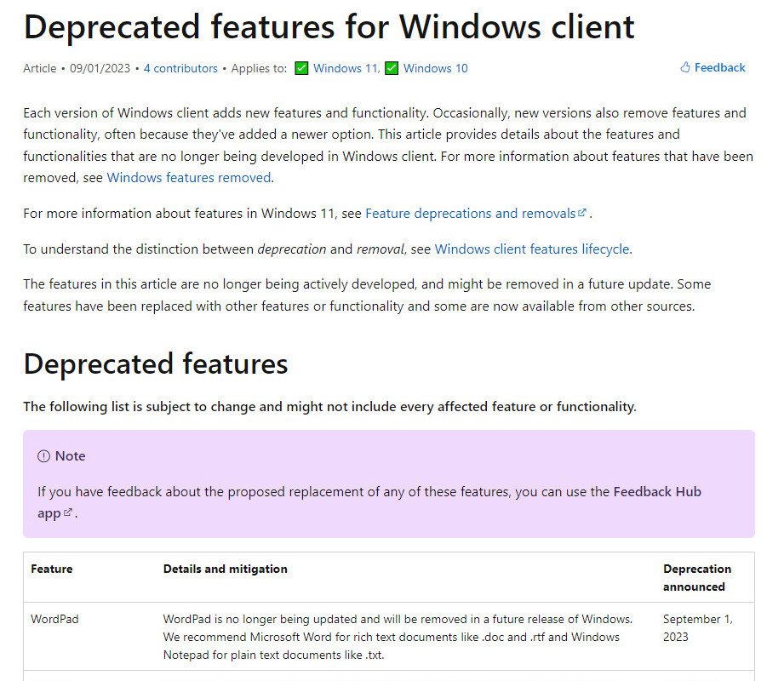Open the Windows features removed link
The image size is (784, 681).
click(189, 178)
